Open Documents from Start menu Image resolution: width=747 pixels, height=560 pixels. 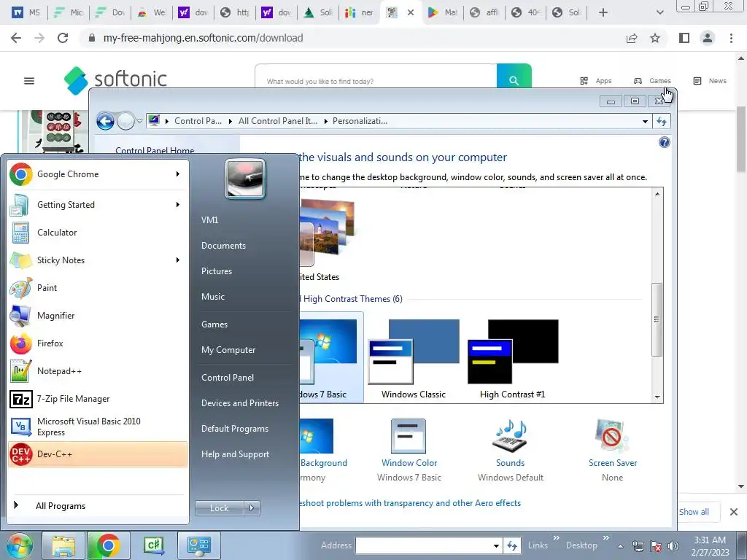pos(223,246)
